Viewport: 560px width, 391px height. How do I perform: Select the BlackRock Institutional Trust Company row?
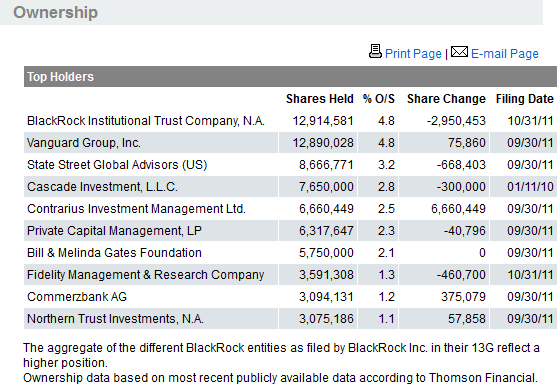coord(290,121)
